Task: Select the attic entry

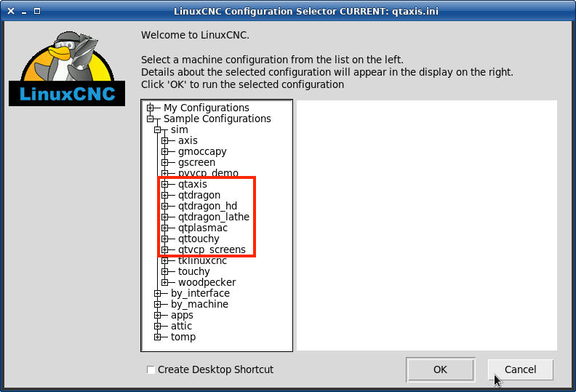Action: (x=181, y=327)
